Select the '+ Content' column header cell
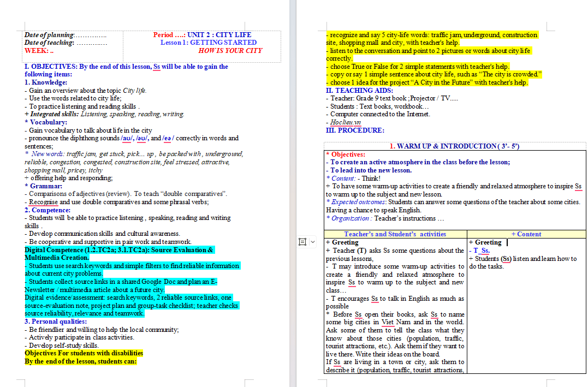The width and height of the screenshot is (588, 387). [x=526, y=234]
